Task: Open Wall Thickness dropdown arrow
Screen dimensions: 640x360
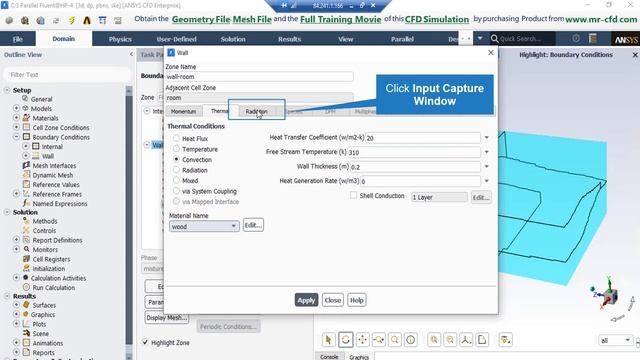Action: [x=487, y=167]
